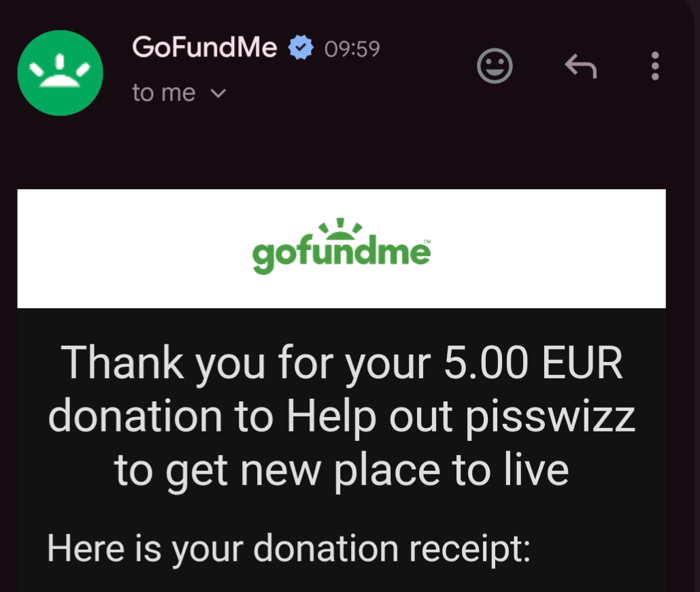
Task: Click the word "receipt:" in the message
Action: (x=469, y=550)
